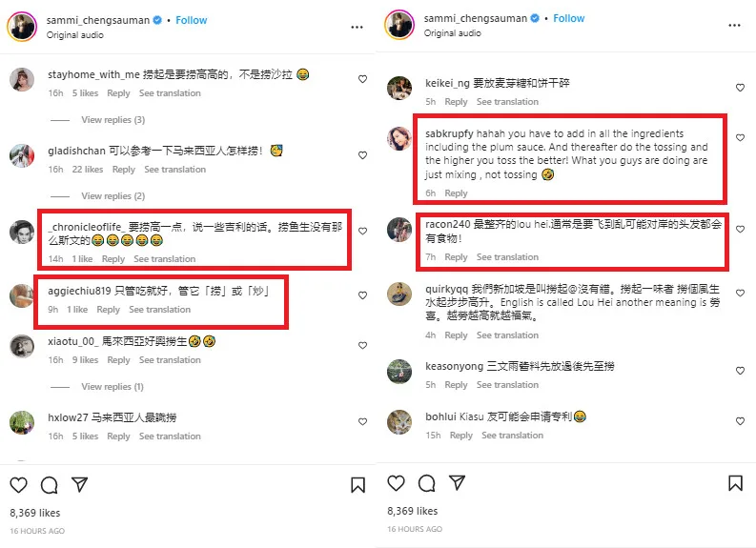Open gladishchan's profile via username
This screenshot has width=756, height=548.
point(76,151)
